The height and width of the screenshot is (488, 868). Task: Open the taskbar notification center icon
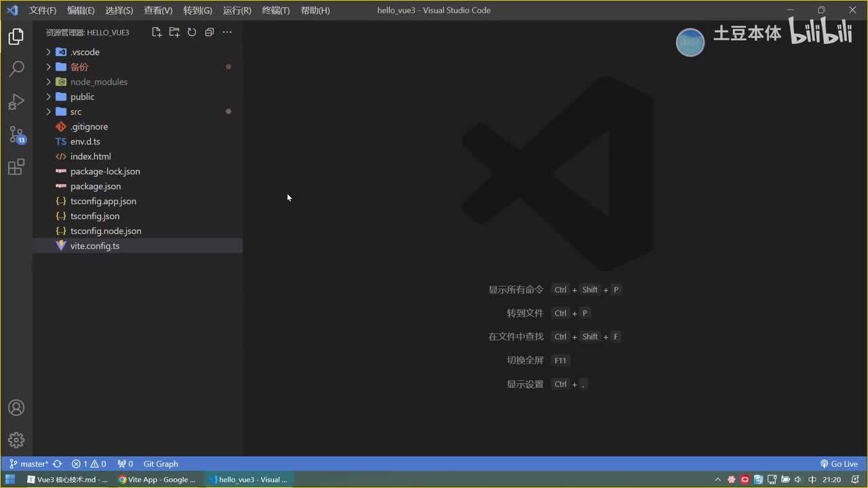[x=855, y=480]
